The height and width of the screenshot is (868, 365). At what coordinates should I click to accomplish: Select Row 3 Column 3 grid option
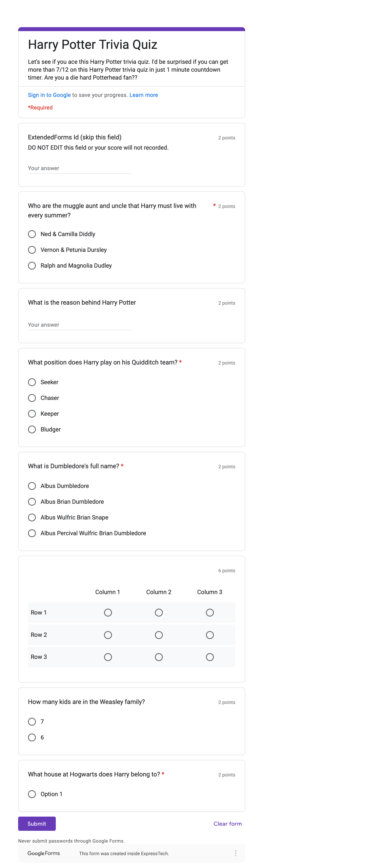pyautogui.click(x=210, y=657)
